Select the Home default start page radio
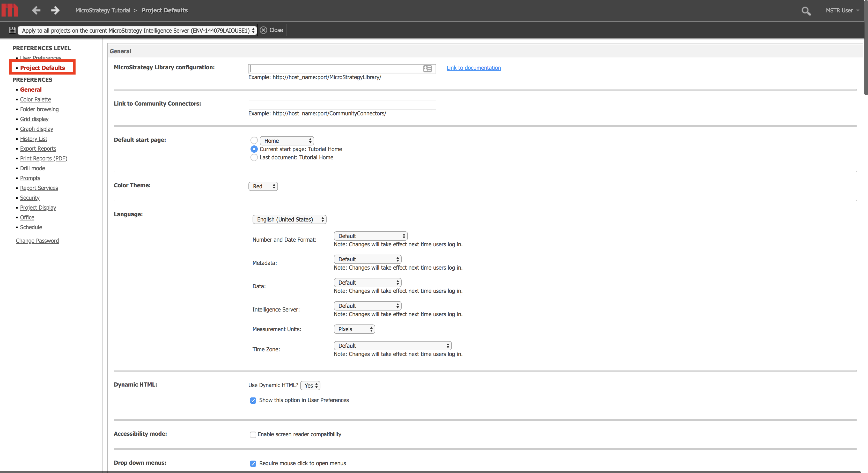Screen dimensions: 868x473 [254, 141]
